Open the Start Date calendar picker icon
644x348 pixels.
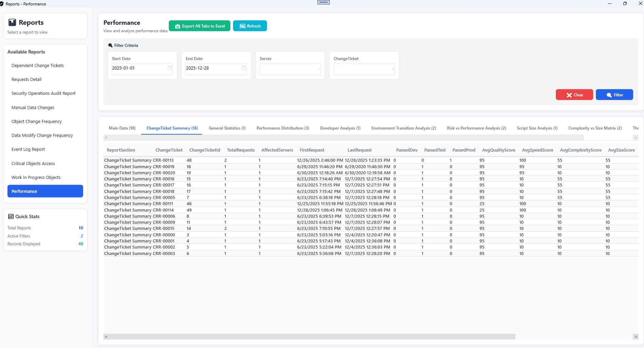170,68
